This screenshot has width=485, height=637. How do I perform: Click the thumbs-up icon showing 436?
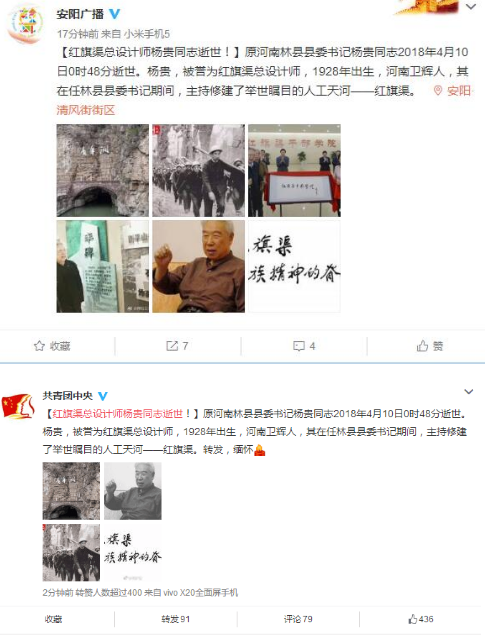tap(413, 619)
